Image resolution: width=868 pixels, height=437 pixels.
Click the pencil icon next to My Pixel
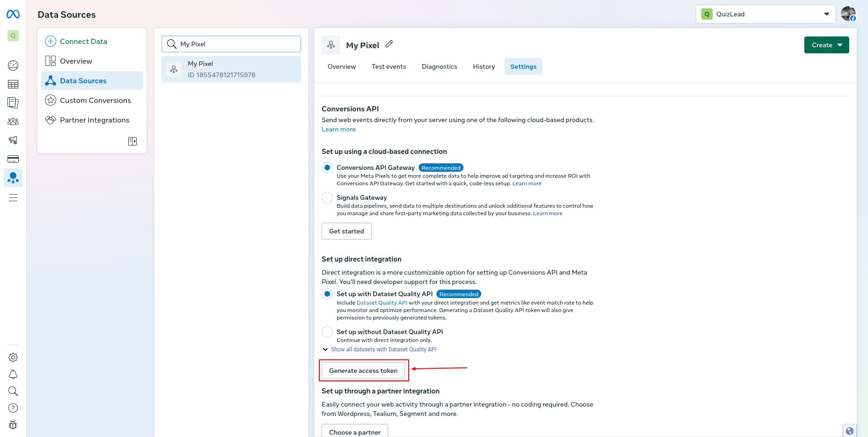[x=389, y=44]
